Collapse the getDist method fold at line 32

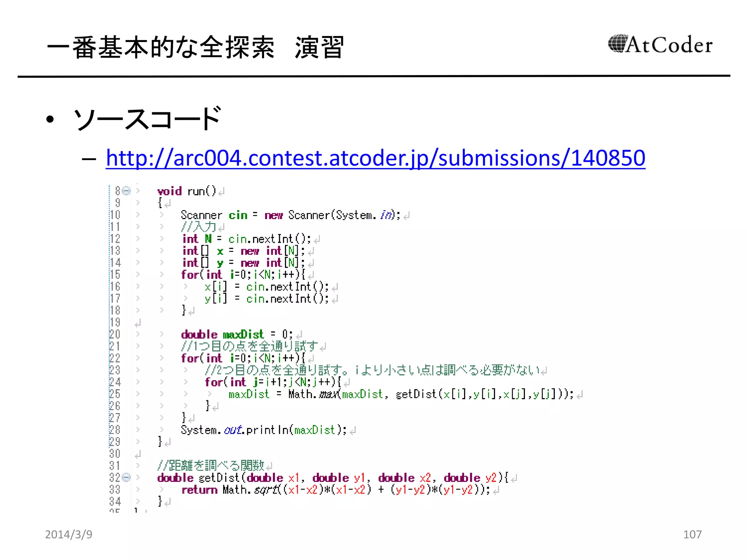[x=126, y=477]
